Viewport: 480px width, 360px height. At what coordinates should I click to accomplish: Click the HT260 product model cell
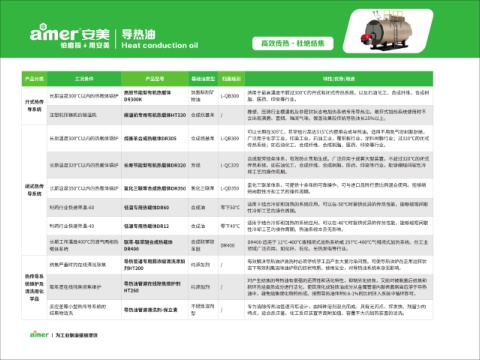[x=155, y=287]
